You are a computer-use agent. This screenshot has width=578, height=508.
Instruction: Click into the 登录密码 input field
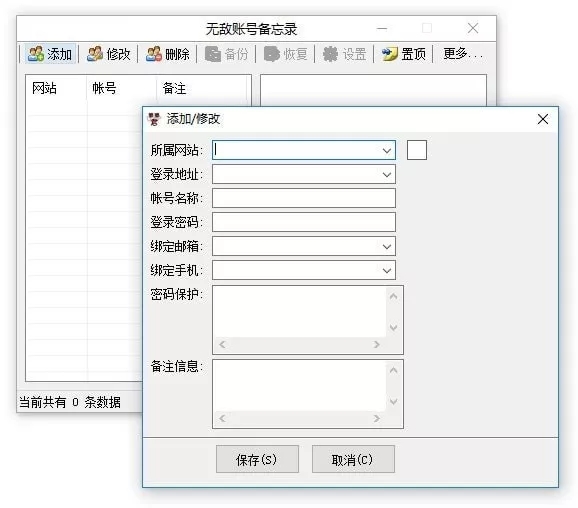pos(304,222)
